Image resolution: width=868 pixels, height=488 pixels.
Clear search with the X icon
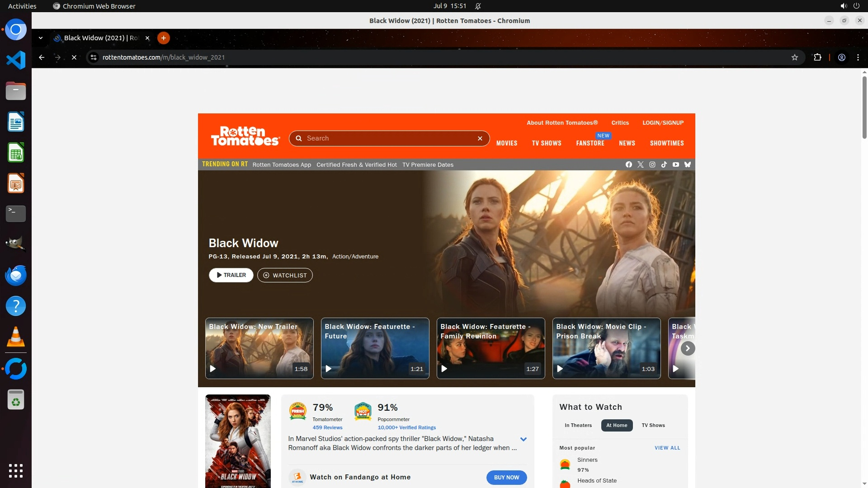(480, 139)
